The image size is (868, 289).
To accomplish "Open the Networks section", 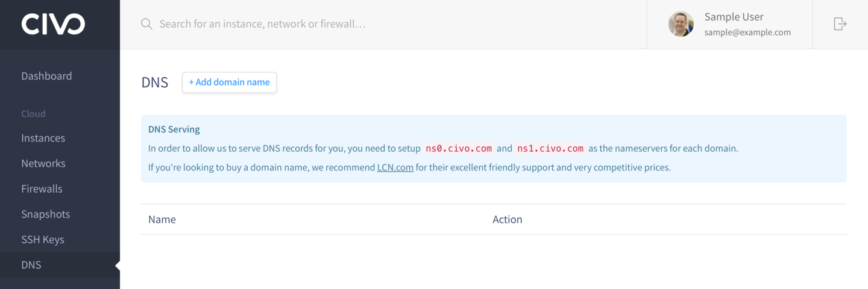I will [x=43, y=163].
